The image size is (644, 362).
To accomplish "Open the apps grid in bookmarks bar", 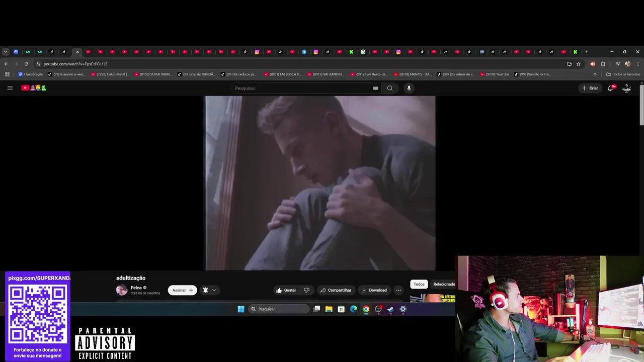I will [7, 74].
